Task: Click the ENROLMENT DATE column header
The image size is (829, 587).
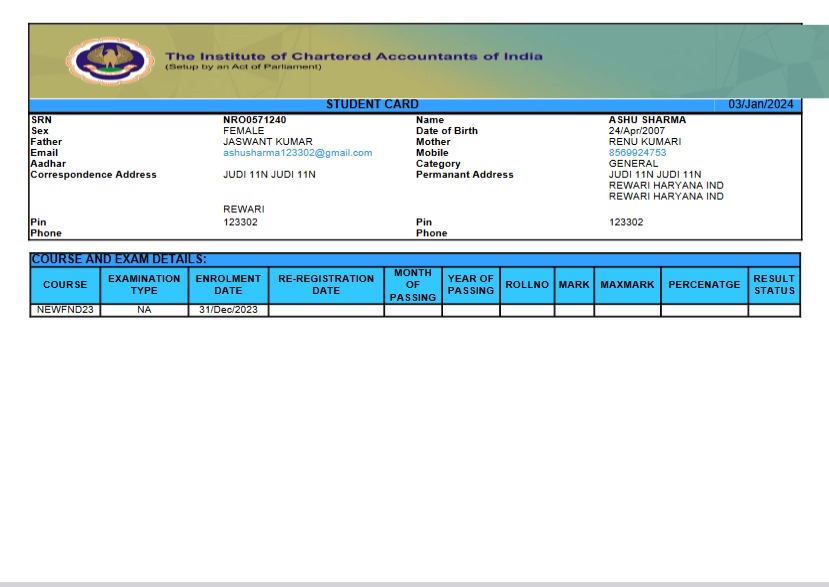Action: point(228,285)
